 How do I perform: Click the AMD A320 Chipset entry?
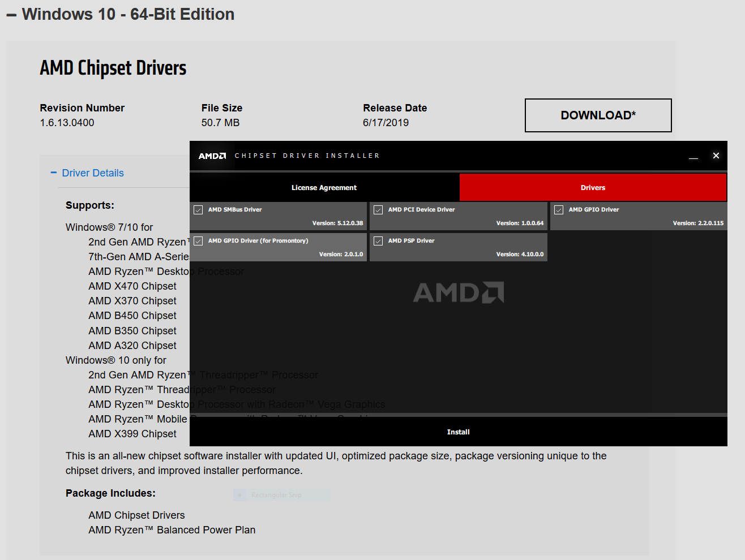[132, 346]
